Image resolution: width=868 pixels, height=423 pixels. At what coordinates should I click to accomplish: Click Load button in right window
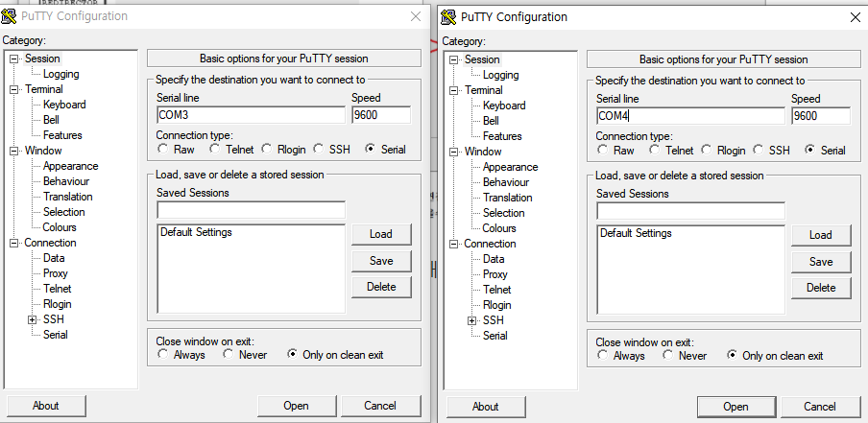820,235
